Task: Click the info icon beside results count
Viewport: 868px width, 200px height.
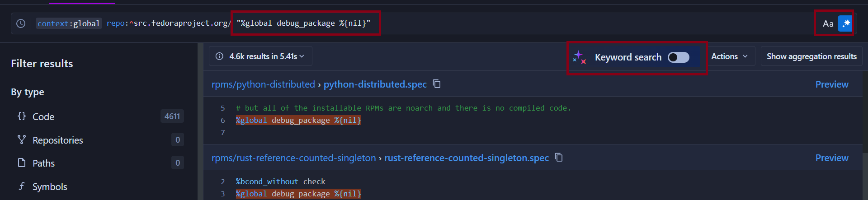Action: tap(220, 56)
